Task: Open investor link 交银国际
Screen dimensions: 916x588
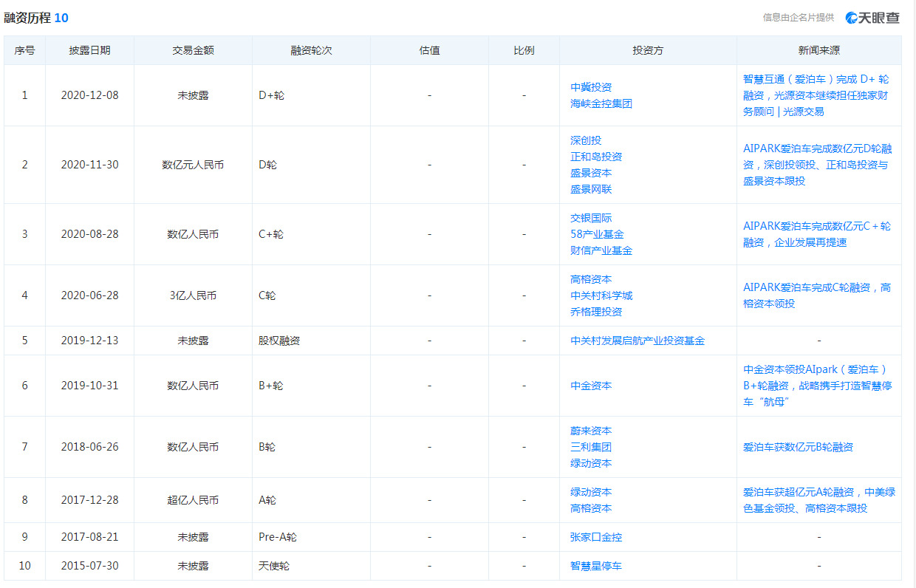Action: (591, 218)
